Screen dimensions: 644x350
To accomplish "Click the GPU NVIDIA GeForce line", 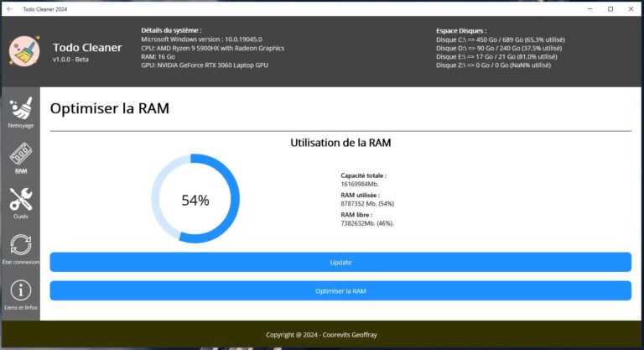I will click(205, 65).
